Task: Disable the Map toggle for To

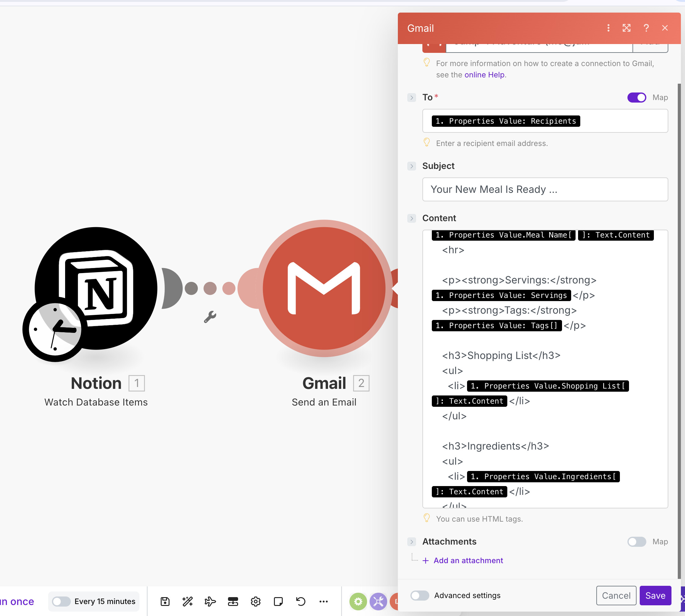Action: pyautogui.click(x=636, y=98)
